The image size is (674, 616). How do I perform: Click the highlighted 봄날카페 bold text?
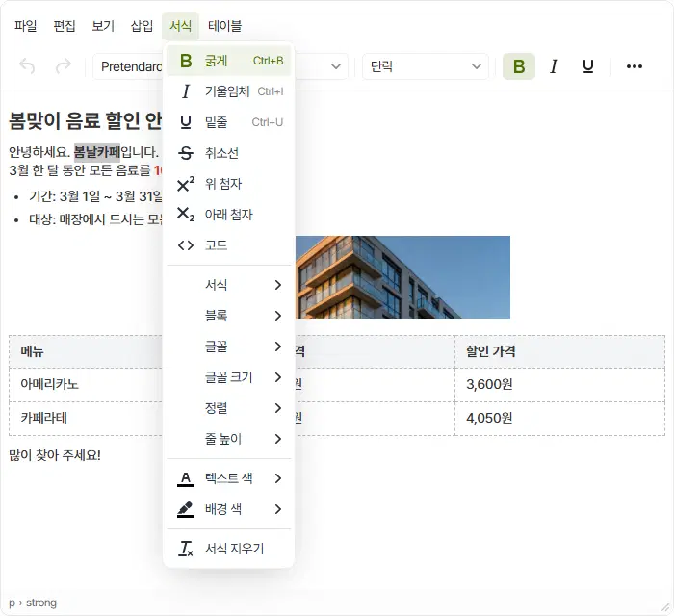pyautogui.click(x=97, y=152)
